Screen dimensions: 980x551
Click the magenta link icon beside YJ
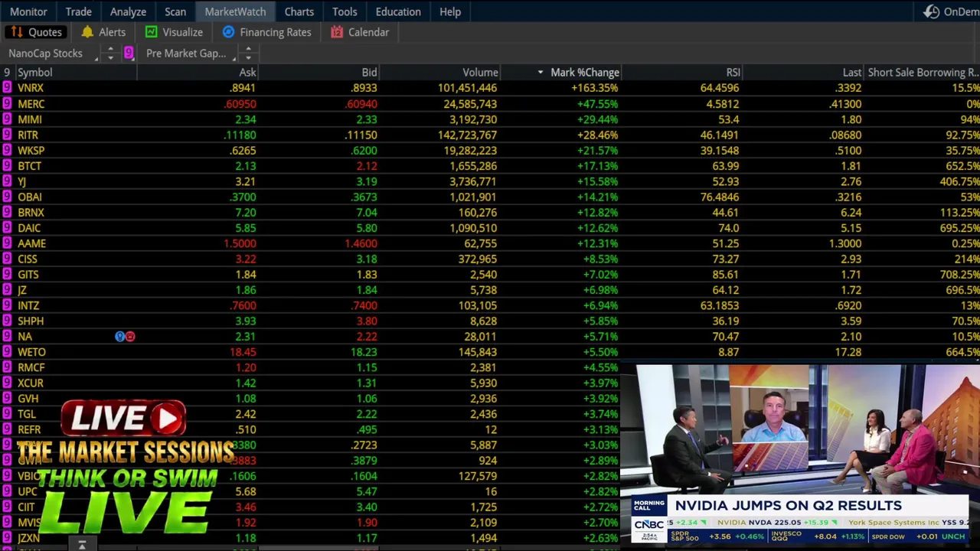pyautogui.click(x=7, y=181)
